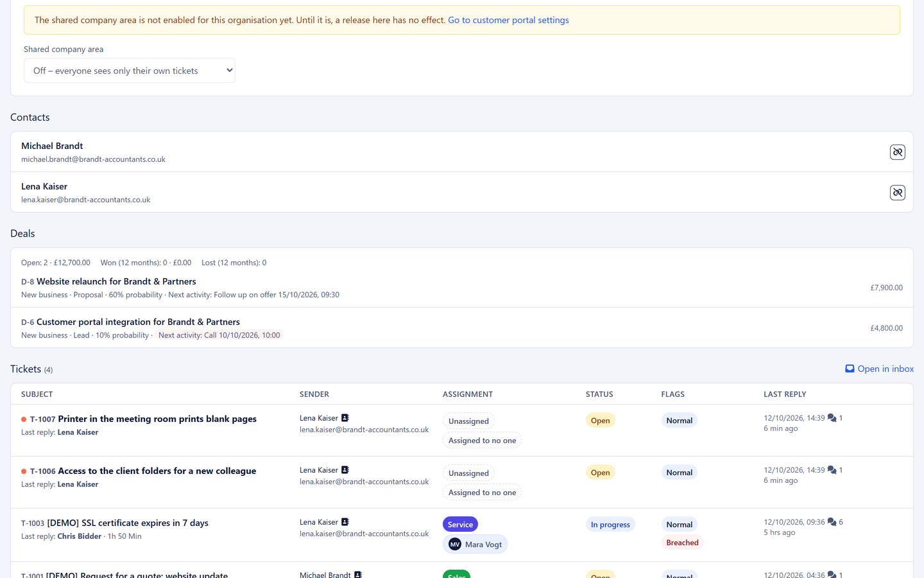Image resolution: width=924 pixels, height=578 pixels.
Task: Click contact card icon next to Michael Brandt sender
Action: [358, 574]
